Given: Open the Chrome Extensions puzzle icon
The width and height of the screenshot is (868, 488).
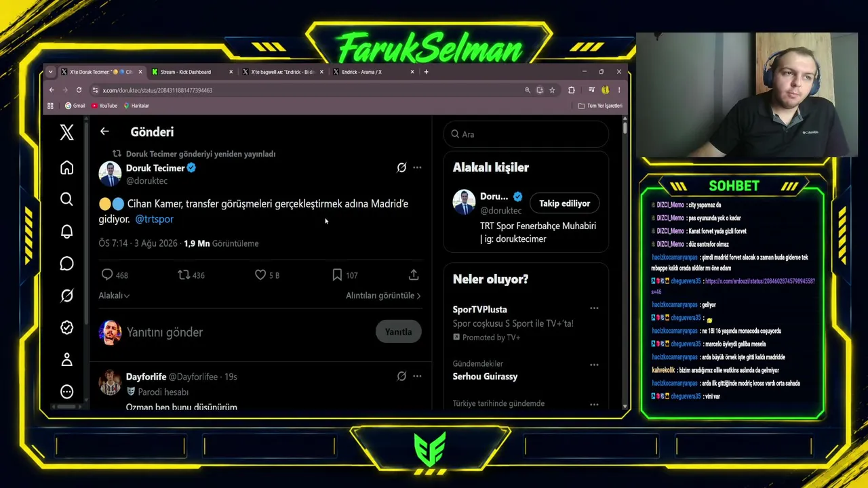Looking at the screenshot, I should pyautogui.click(x=571, y=90).
